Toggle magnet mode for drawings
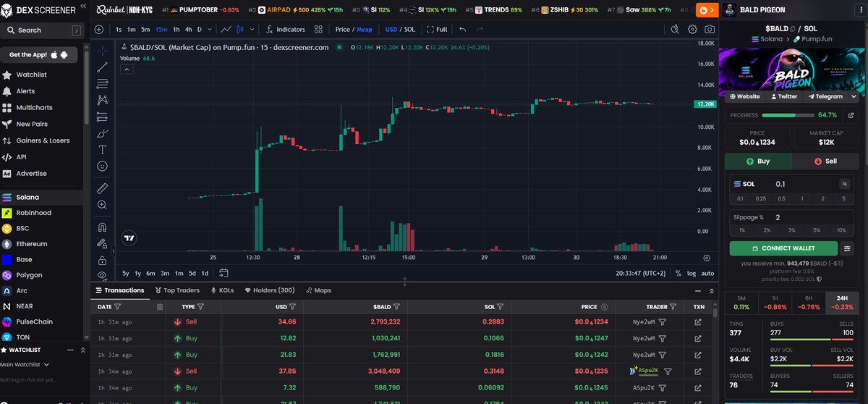Screen dimensions: 868x404 click(102, 227)
